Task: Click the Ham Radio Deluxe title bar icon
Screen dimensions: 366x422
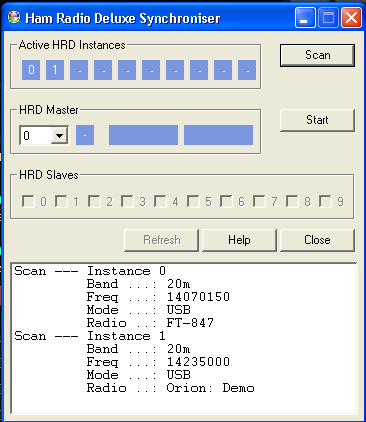Action: tap(14, 17)
